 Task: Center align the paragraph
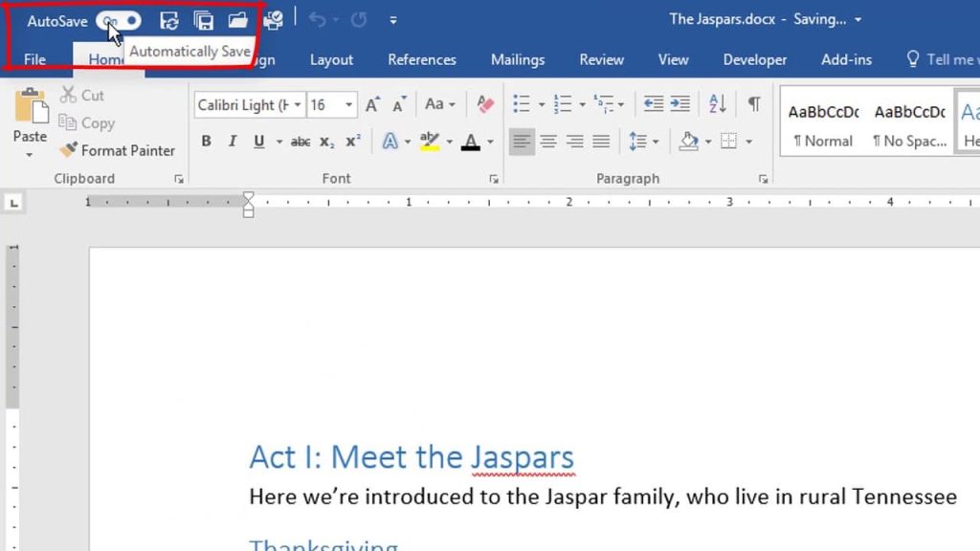pos(548,142)
